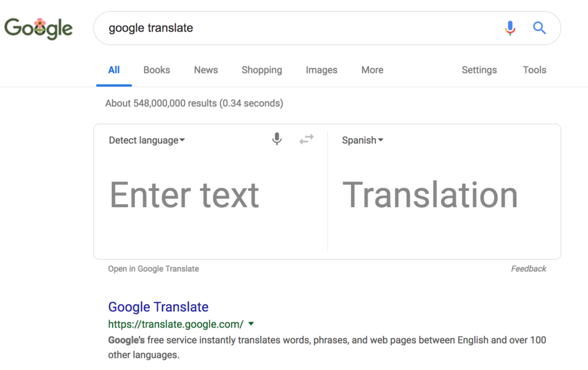588x370 pixels.
Task: Click the snippet line ending 'over 100'
Action: [327, 340]
